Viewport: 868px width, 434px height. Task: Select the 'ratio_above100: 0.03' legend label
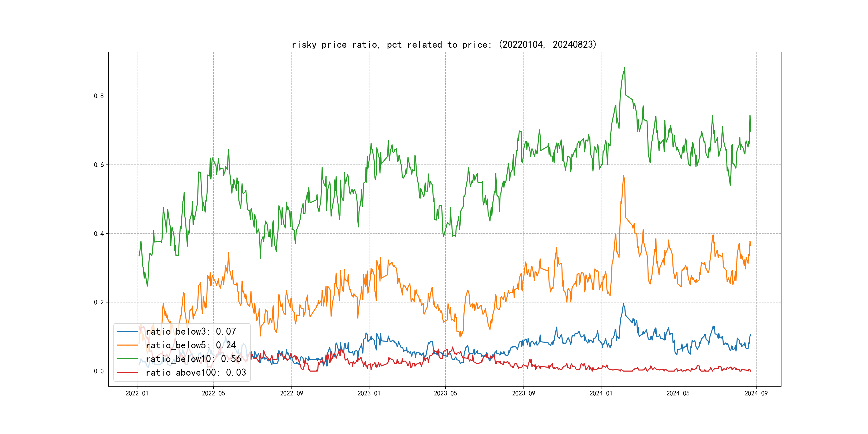click(x=196, y=372)
